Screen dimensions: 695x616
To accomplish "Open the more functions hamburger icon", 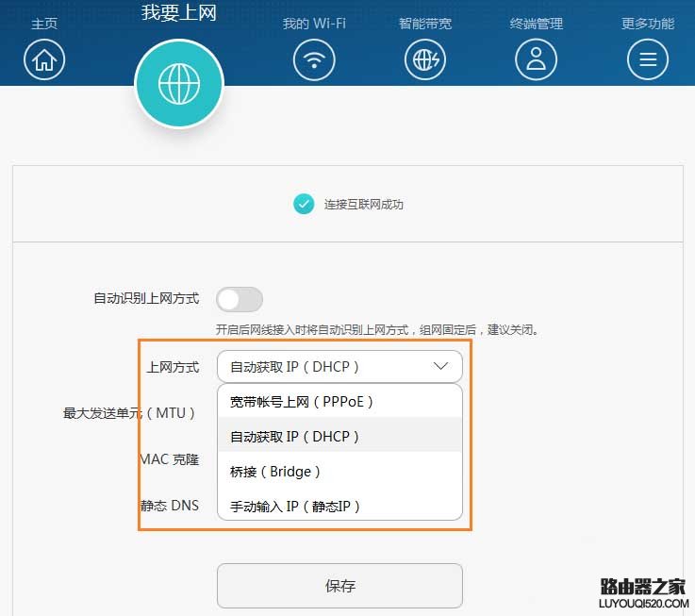I will click(x=647, y=60).
